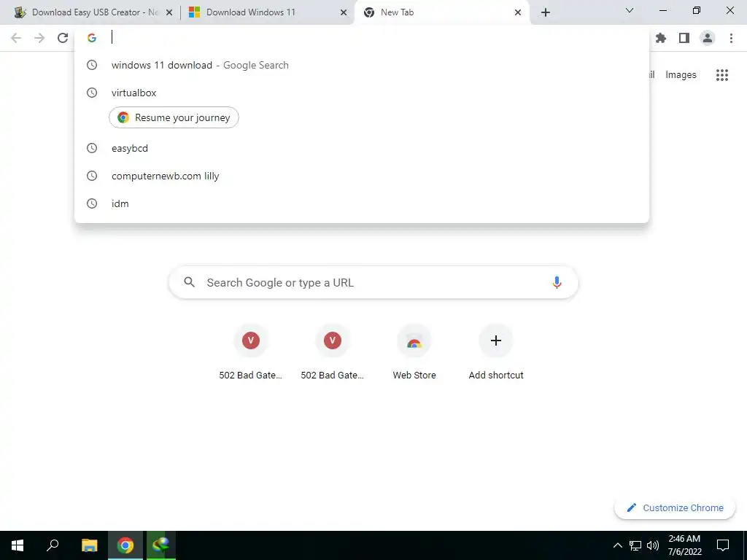Open a new tab with plus button

click(546, 12)
